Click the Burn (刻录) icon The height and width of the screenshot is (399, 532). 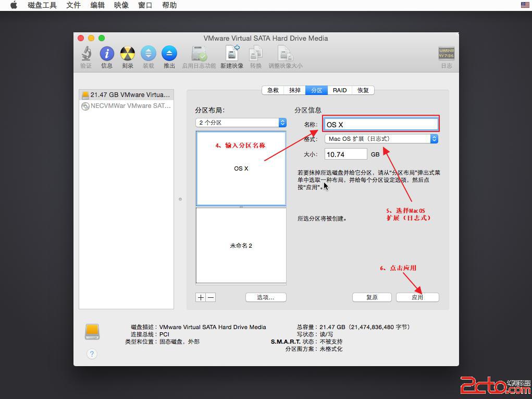[128, 54]
